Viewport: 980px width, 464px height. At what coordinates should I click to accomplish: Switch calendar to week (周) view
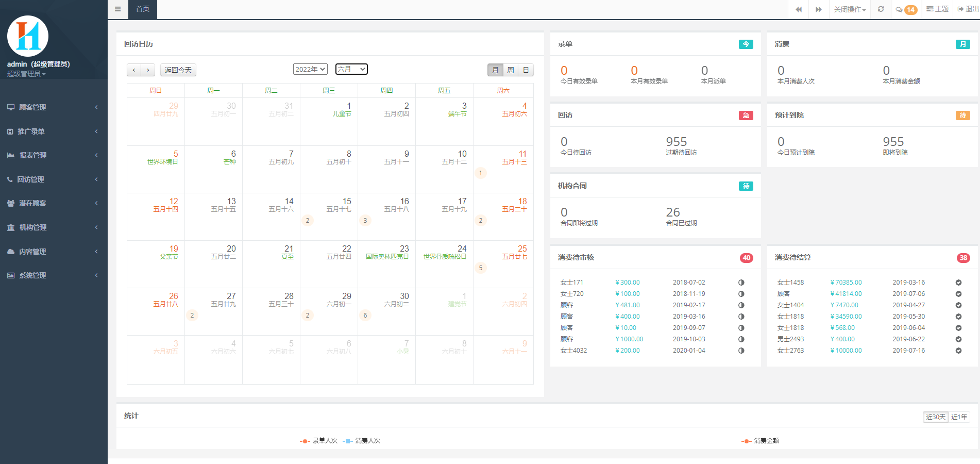pyautogui.click(x=510, y=70)
